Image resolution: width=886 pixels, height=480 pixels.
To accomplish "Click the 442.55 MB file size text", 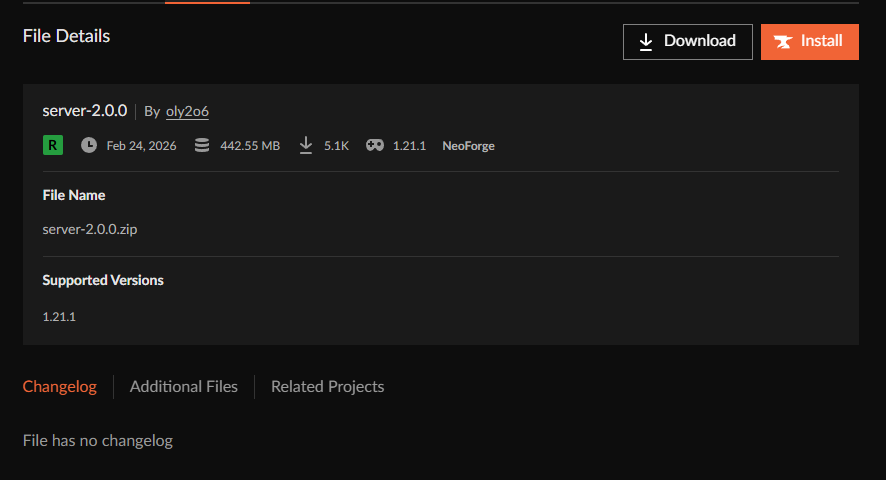I will point(250,146).
